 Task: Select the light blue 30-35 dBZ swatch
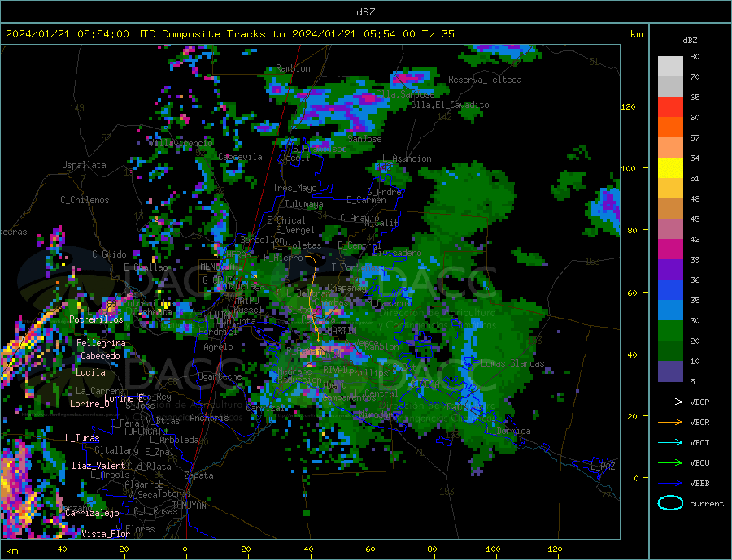(670, 310)
